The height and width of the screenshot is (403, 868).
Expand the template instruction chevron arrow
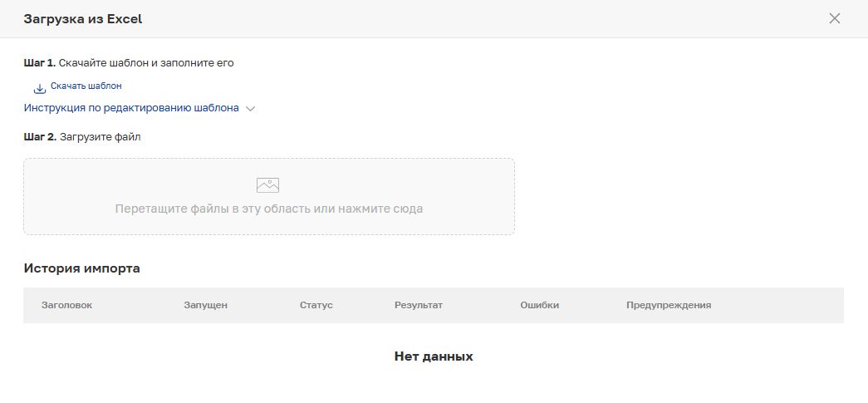point(251,109)
